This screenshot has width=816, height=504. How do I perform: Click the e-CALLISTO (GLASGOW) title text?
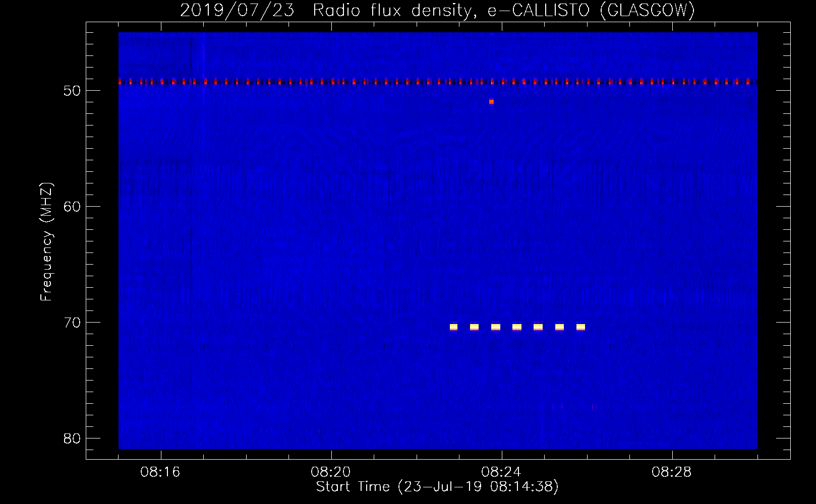(591, 11)
